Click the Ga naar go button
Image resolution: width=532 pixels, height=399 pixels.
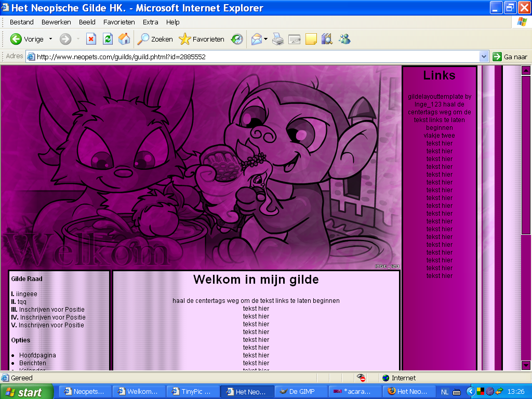click(x=510, y=57)
